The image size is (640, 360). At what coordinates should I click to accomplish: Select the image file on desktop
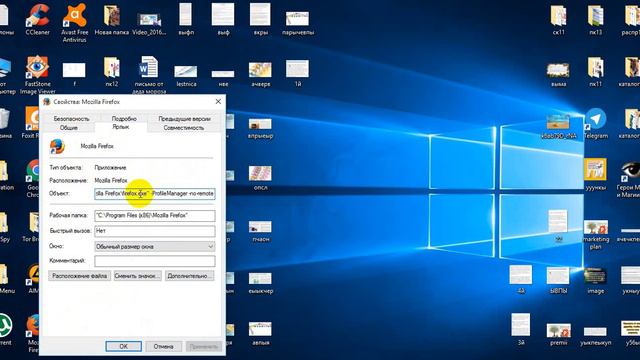[596, 280]
